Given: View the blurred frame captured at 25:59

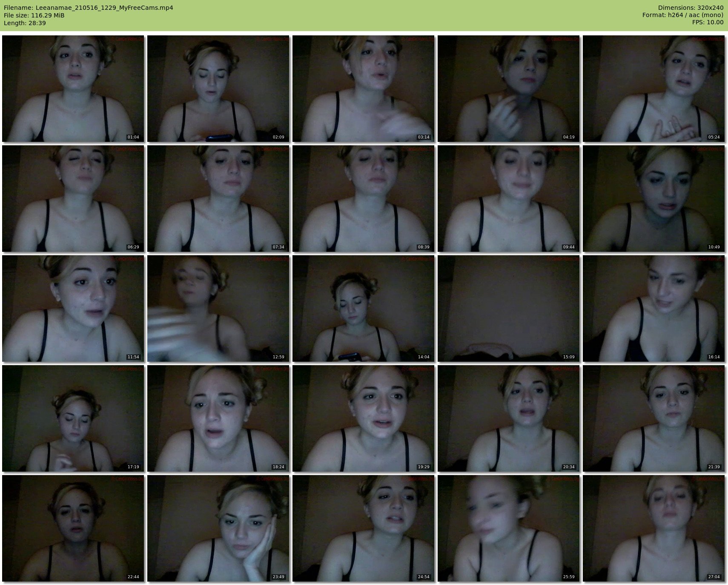Looking at the screenshot, I should 509,528.
